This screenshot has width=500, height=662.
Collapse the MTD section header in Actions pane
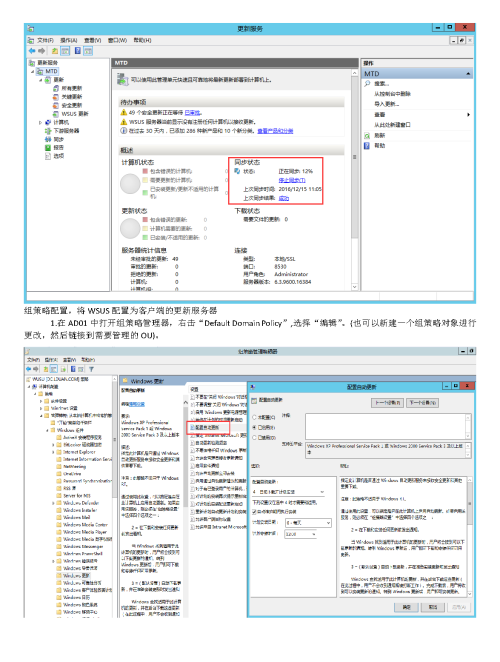click(x=468, y=73)
